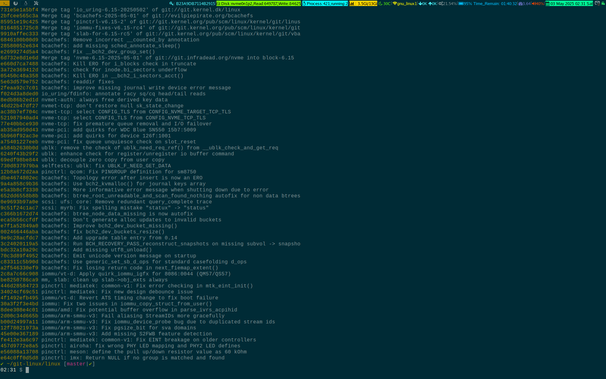The height and width of the screenshot is (379, 606).
Task: Click the orange active workspace button
Action: [x=5, y=3]
